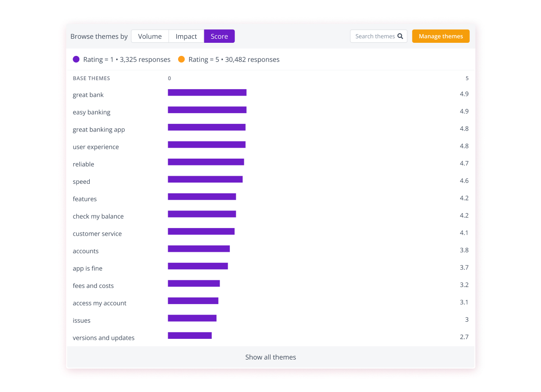541x392 pixels.
Task: Select the BASE THEMES column header
Action: coord(92,78)
